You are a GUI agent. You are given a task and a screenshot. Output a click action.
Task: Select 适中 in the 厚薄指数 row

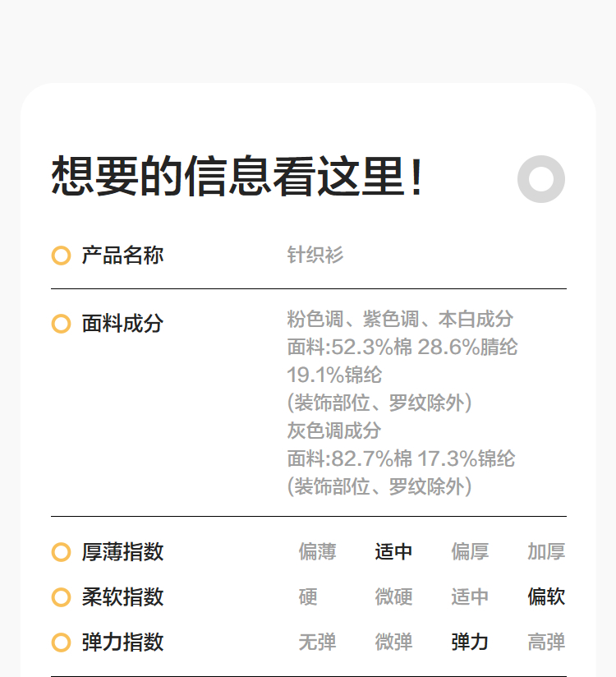[393, 552]
